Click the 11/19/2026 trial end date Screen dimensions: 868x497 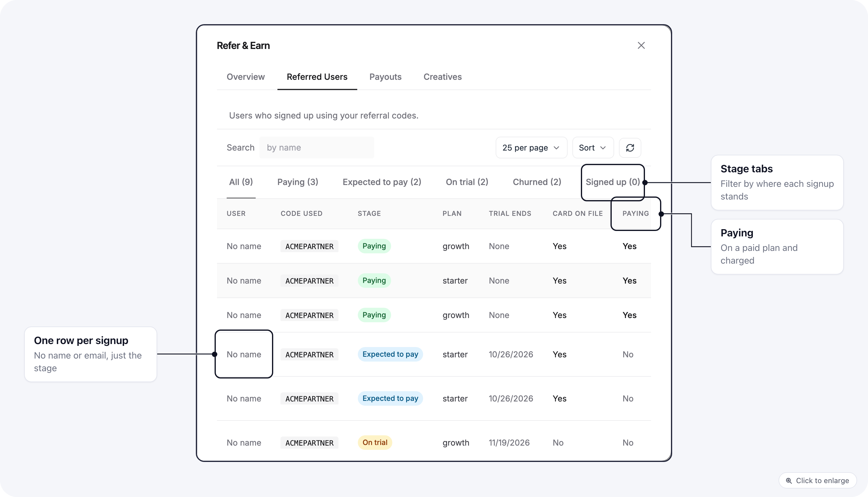pyautogui.click(x=509, y=443)
